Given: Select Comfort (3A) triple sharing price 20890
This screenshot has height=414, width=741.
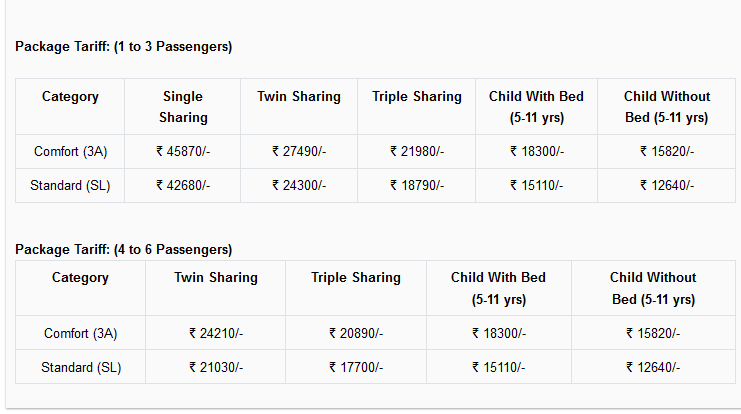Looking at the screenshot, I should [x=356, y=333].
